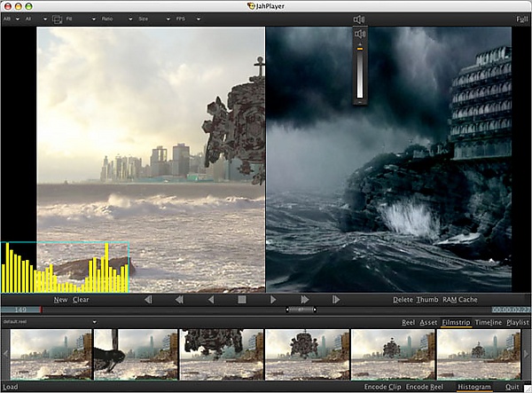Toggle the Histogram overlay
This screenshot has height=393, width=532.
(474, 387)
